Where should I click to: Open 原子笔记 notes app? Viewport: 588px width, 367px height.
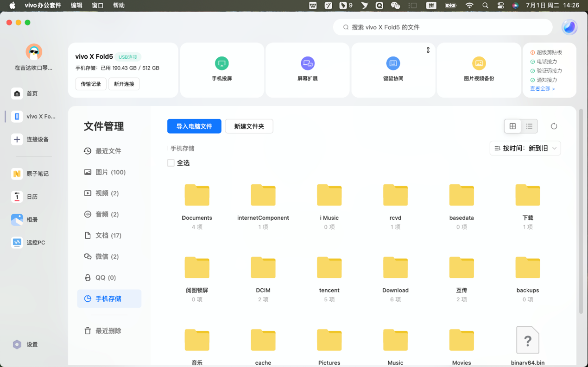31,174
